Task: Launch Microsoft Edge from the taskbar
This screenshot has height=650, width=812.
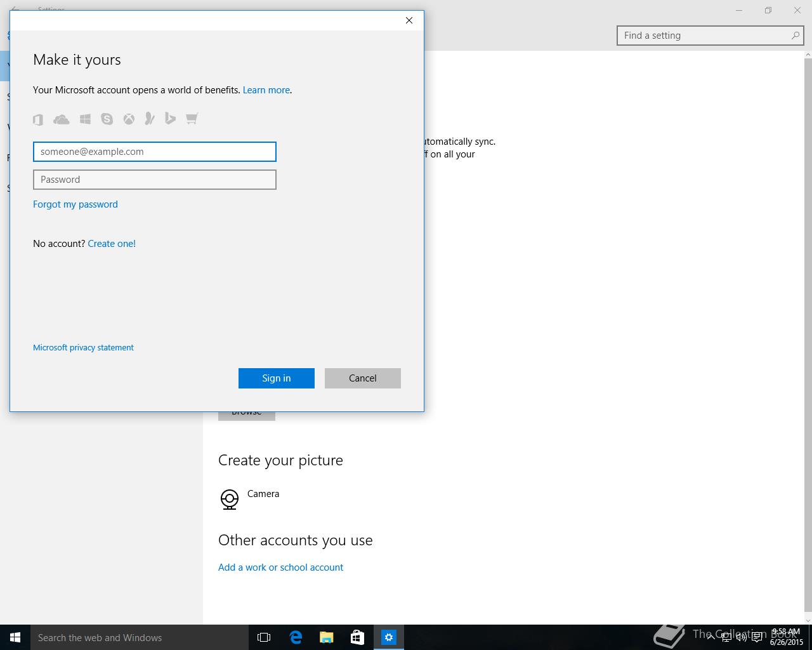Action: (x=295, y=637)
